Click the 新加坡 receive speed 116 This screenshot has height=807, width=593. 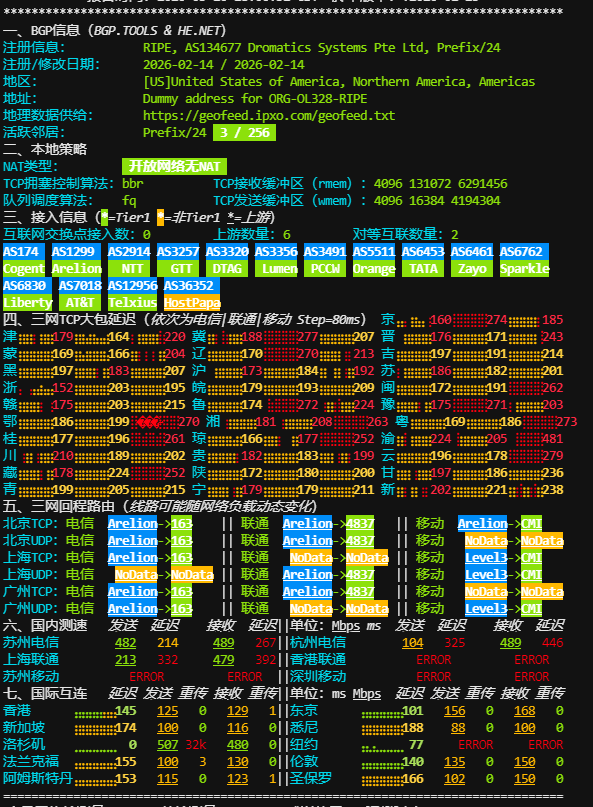(237, 728)
